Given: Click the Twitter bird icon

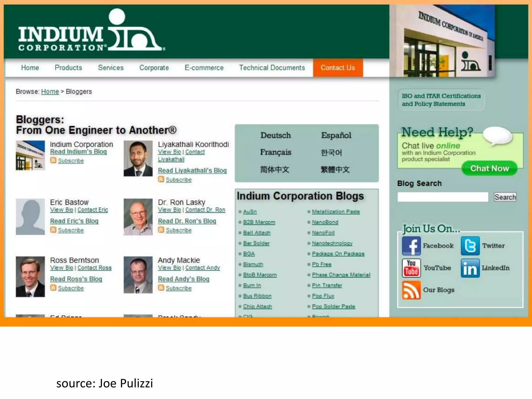Looking at the screenshot, I should tap(470, 246).
